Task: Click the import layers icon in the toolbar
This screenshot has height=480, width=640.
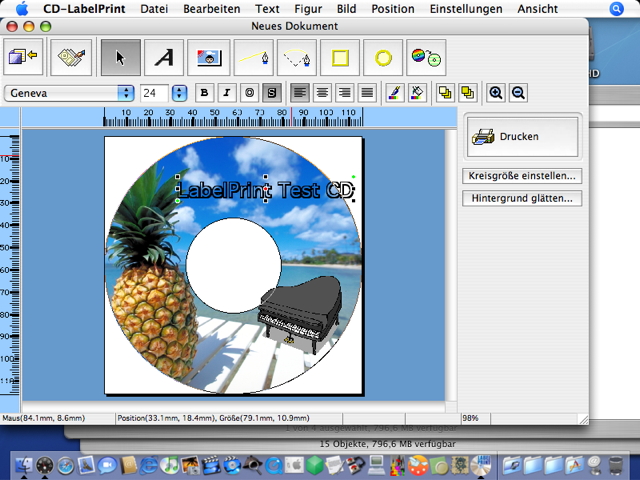Action: 23,57
